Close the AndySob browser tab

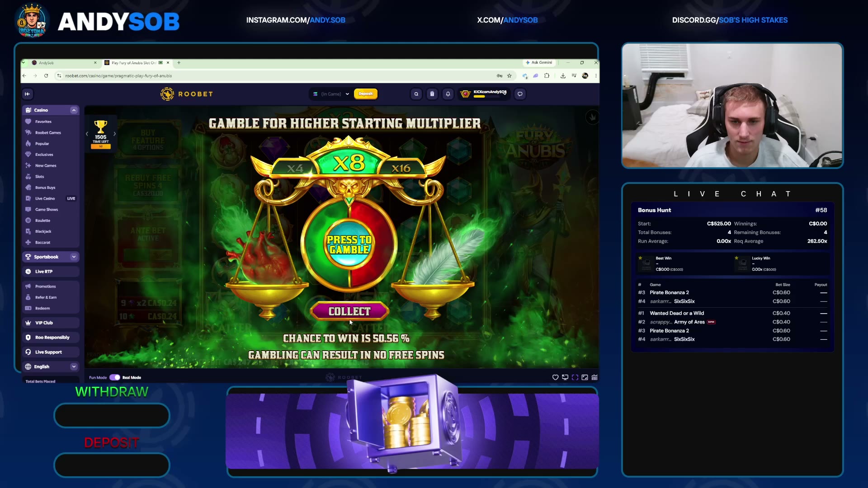coord(95,63)
